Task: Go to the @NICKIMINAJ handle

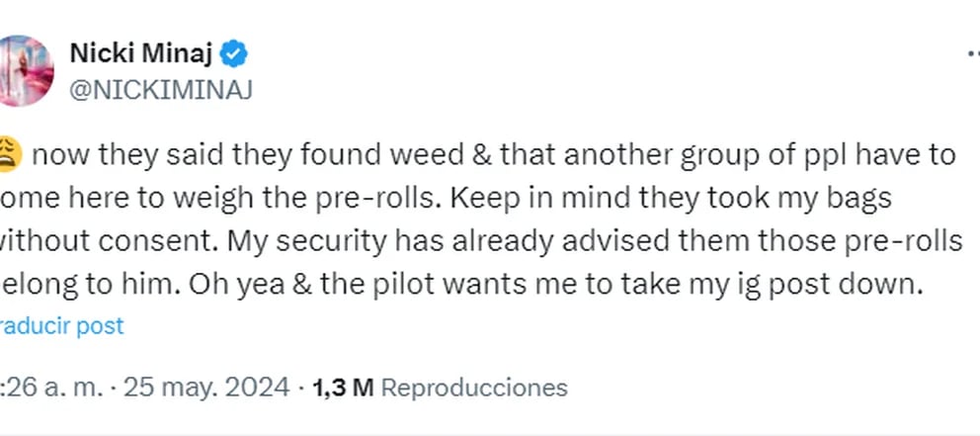Action: 161,91
